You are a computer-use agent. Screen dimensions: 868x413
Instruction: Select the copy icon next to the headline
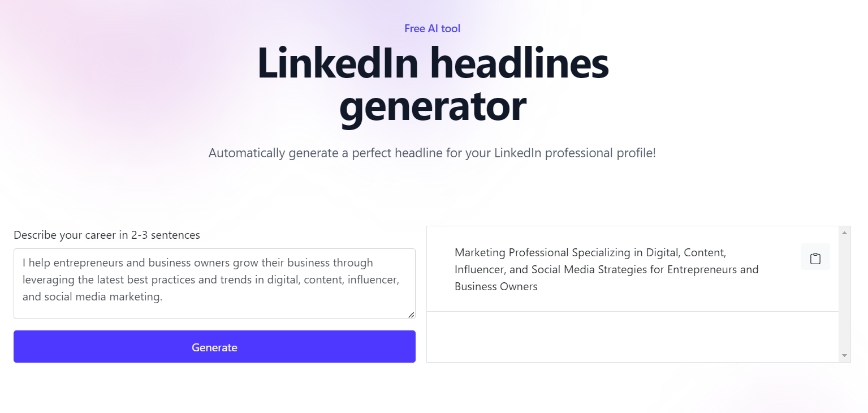pyautogui.click(x=815, y=257)
